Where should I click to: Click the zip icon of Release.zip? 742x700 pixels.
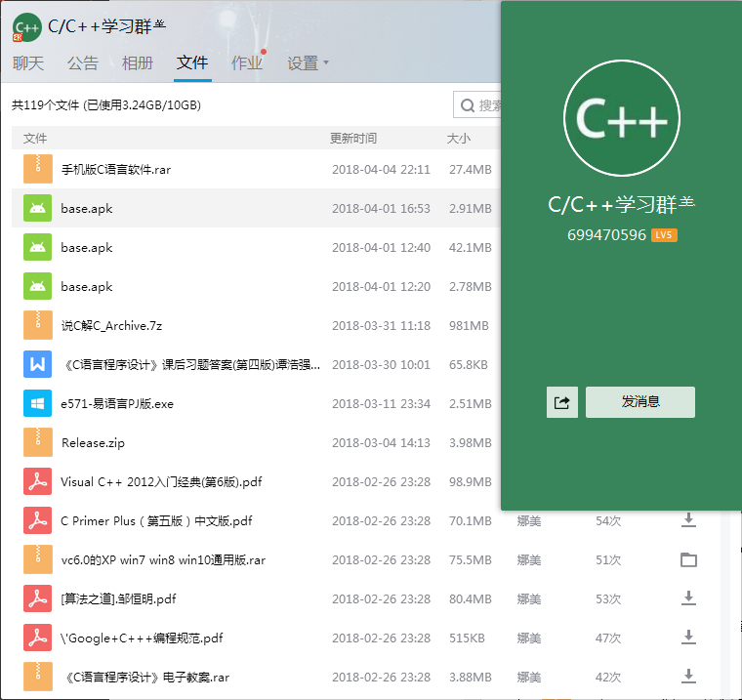(38, 442)
